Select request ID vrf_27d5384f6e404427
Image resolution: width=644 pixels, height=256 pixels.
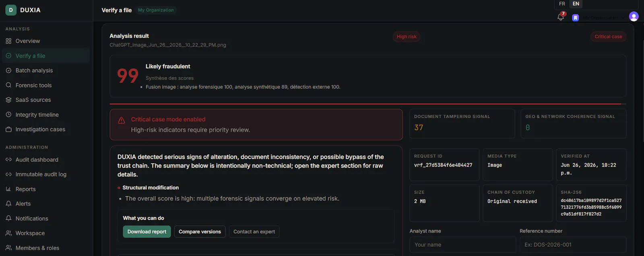pos(443,165)
